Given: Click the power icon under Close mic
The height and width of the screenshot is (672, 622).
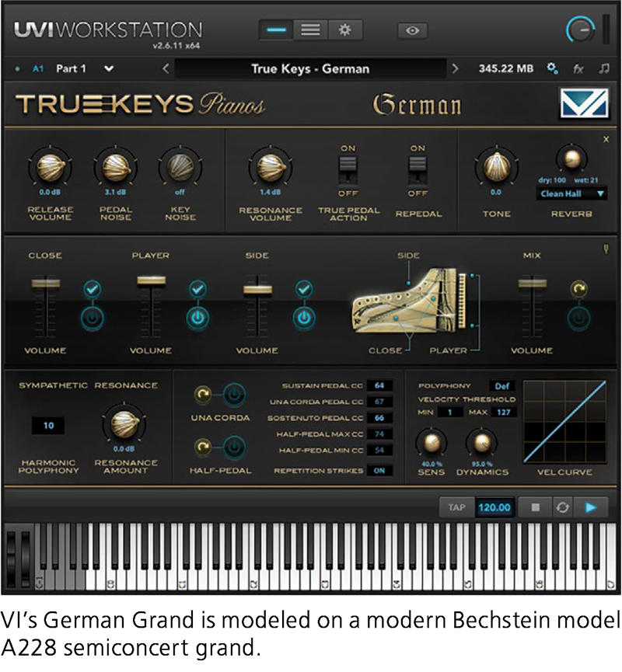Looking at the screenshot, I should coord(93,317).
